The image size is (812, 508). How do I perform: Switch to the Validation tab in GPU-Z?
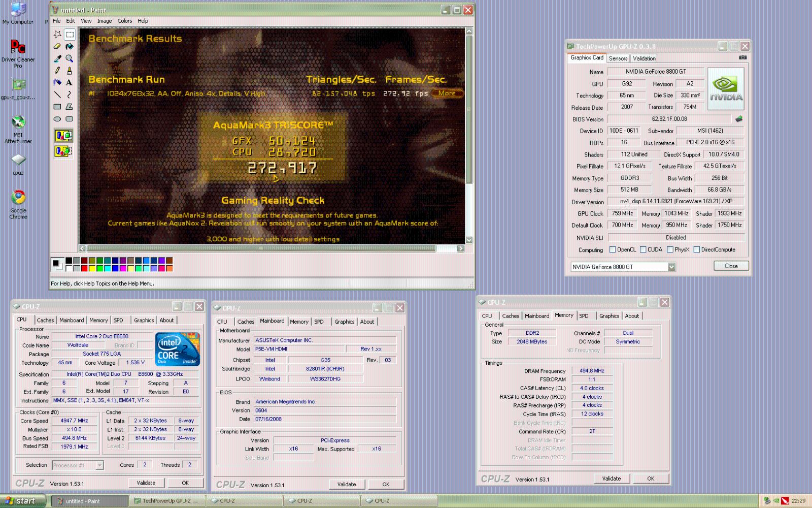pyautogui.click(x=644, y=58)
